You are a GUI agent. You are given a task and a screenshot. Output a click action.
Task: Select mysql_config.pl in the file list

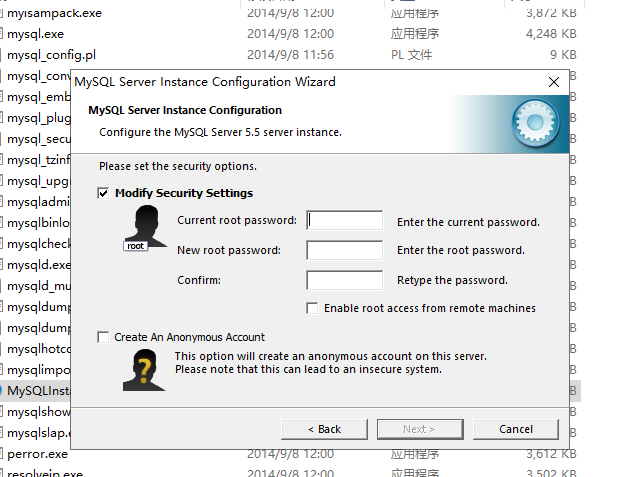coord(51,55)
